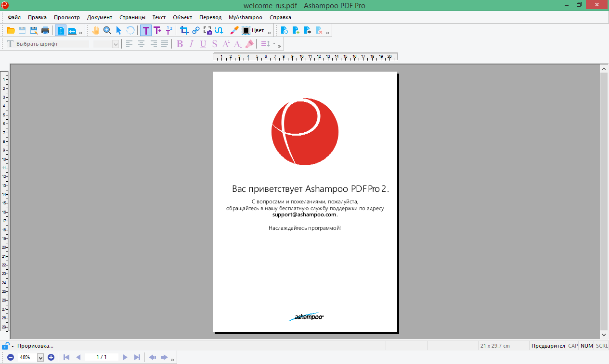Expand formatting toolbar overflow chevron
This screenshot has height=364, width=609.
pyautogui.click(x=280, y=46)
